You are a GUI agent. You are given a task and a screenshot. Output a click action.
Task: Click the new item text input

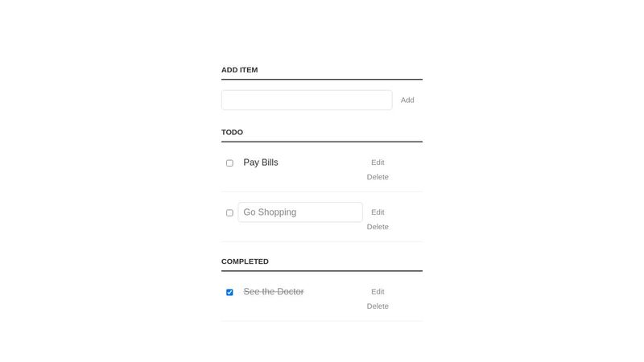click(307, 100)
